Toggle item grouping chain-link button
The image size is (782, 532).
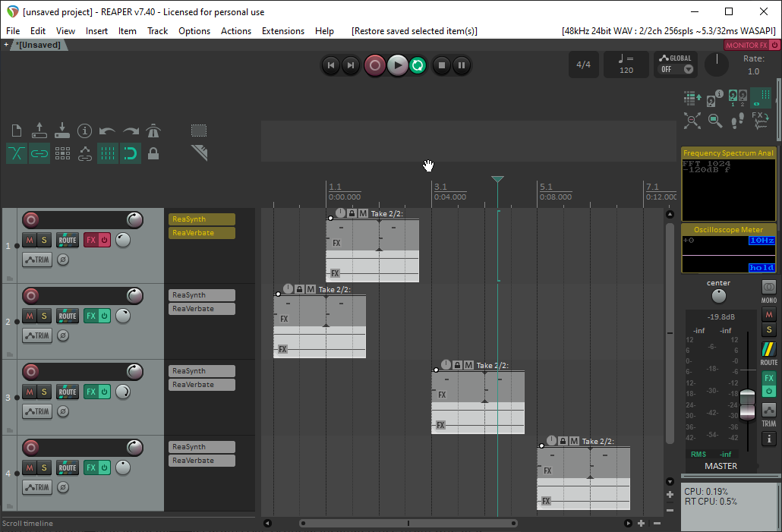(x=39, y=153)
